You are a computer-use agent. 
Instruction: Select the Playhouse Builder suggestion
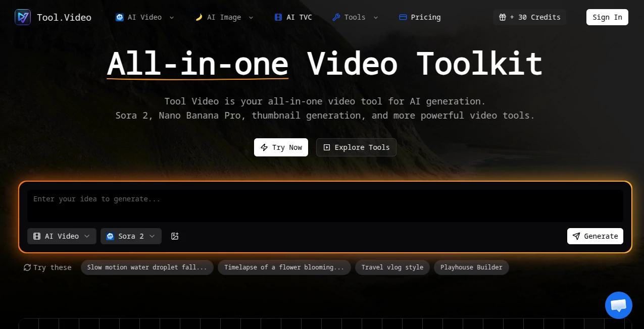pyautogui.click(x=471, y=267)
